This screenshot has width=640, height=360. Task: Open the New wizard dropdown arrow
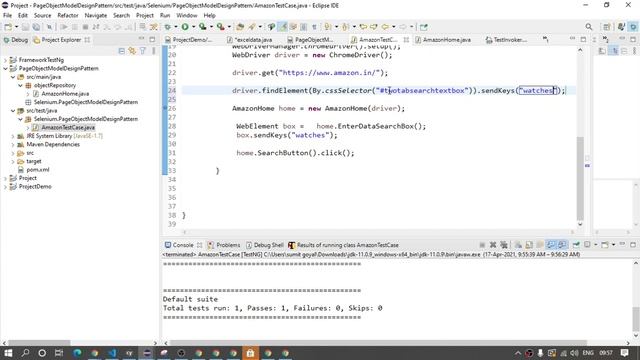click(x=16, y=27)
